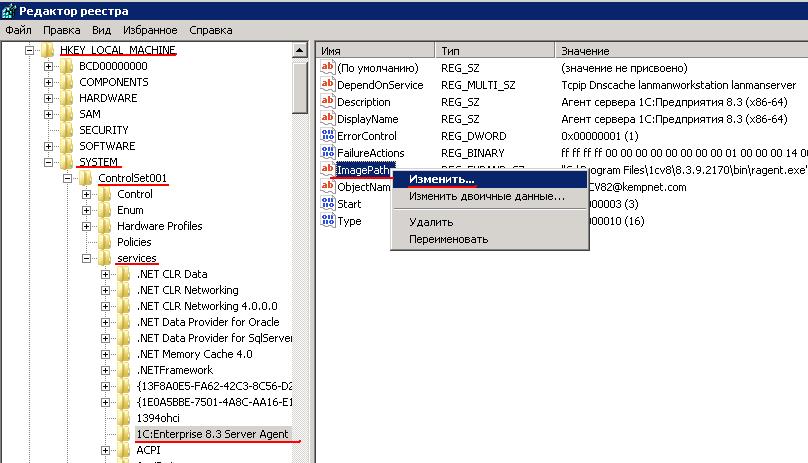Select the 1394ohci key

[x=158, y=418]
